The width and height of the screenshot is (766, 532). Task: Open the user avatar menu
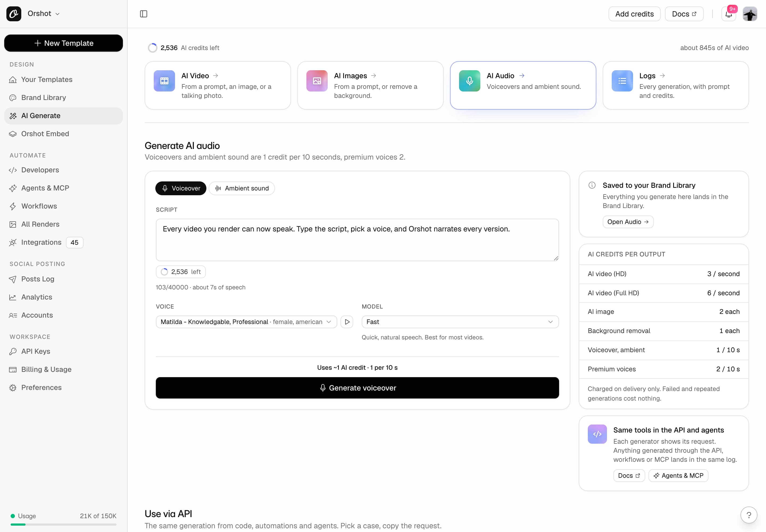click(750, 14)
